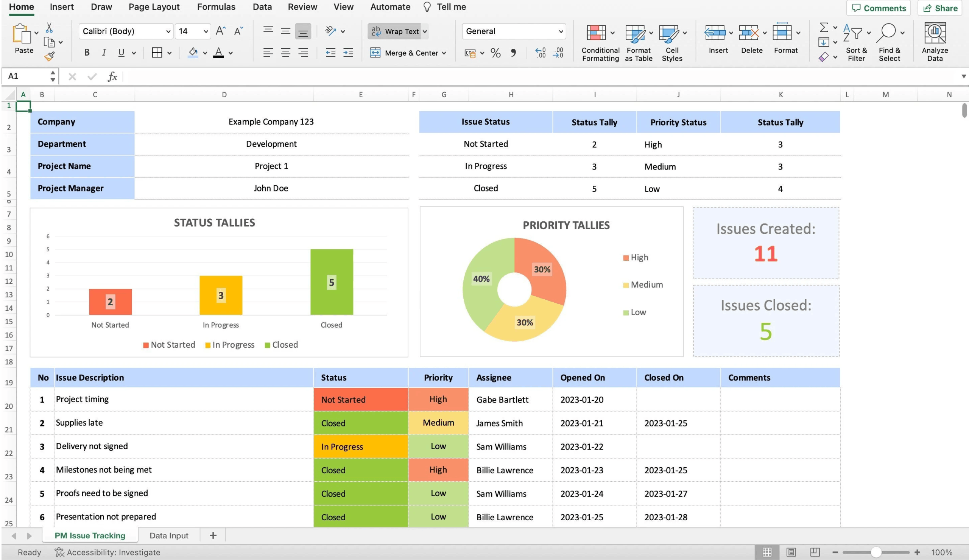Expand the General number format dropdown
The height and width of the screenshot is (560, 969).
(x=561, y=31)
